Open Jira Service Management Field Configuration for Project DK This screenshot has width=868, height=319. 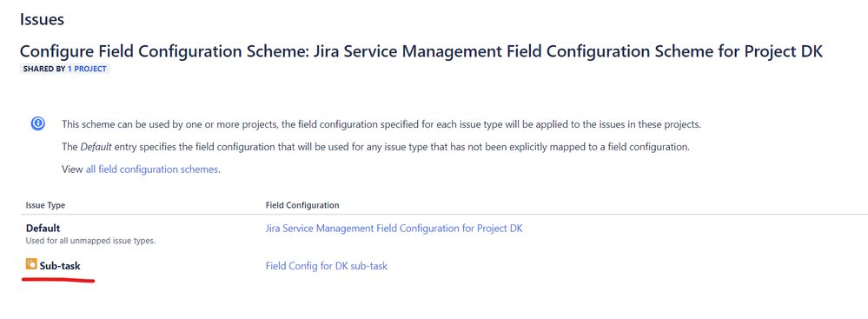click(394, 229)
